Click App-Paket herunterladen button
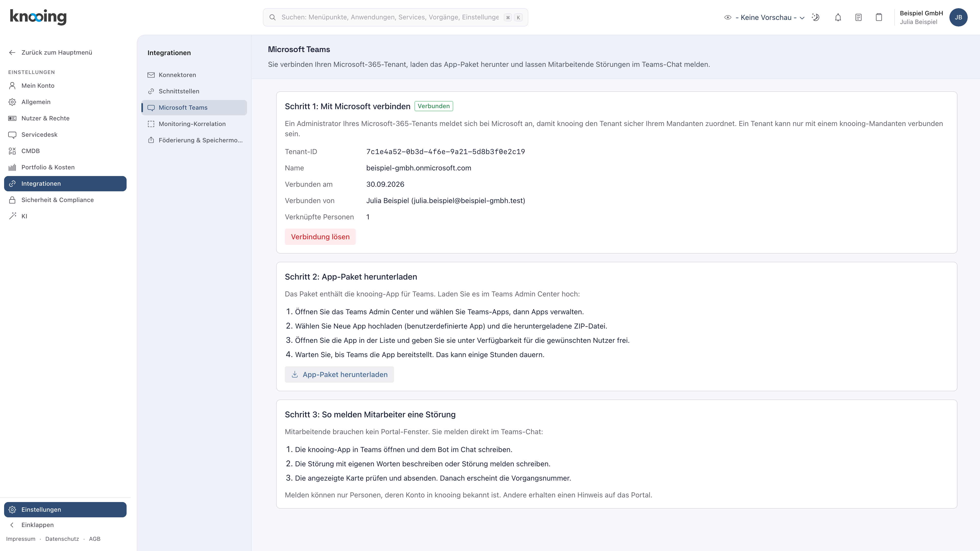 pyautogui.click(x=339, y=374)
